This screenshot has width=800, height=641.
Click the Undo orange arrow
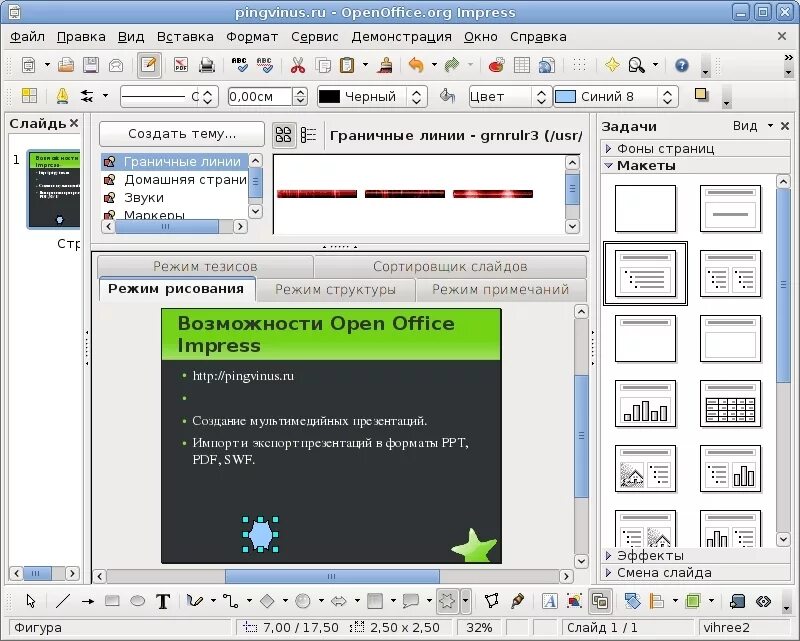pyautogui.click(x=416, y=65)
